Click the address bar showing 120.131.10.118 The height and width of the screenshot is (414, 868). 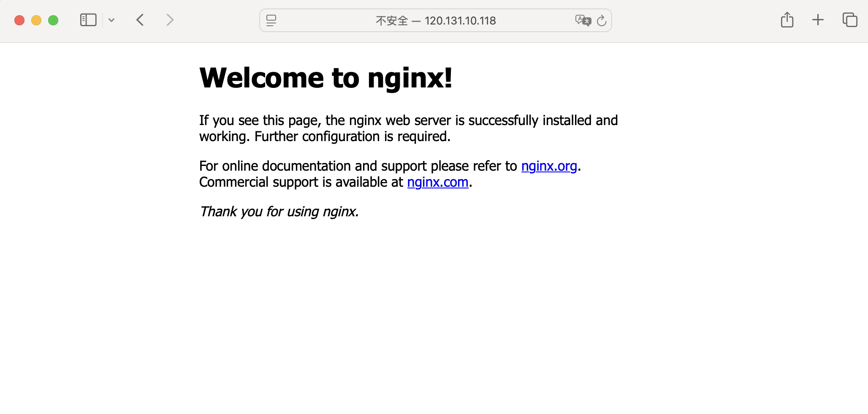point(436,20)
